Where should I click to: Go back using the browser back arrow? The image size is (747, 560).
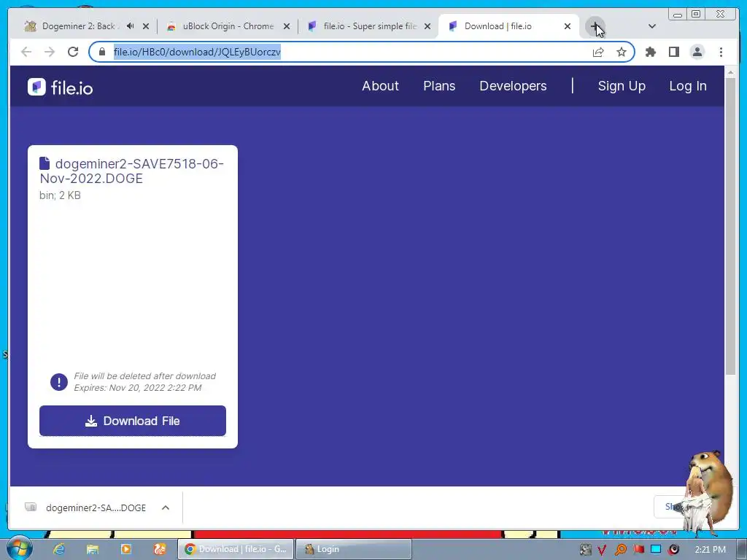click(x=26, y=52)
